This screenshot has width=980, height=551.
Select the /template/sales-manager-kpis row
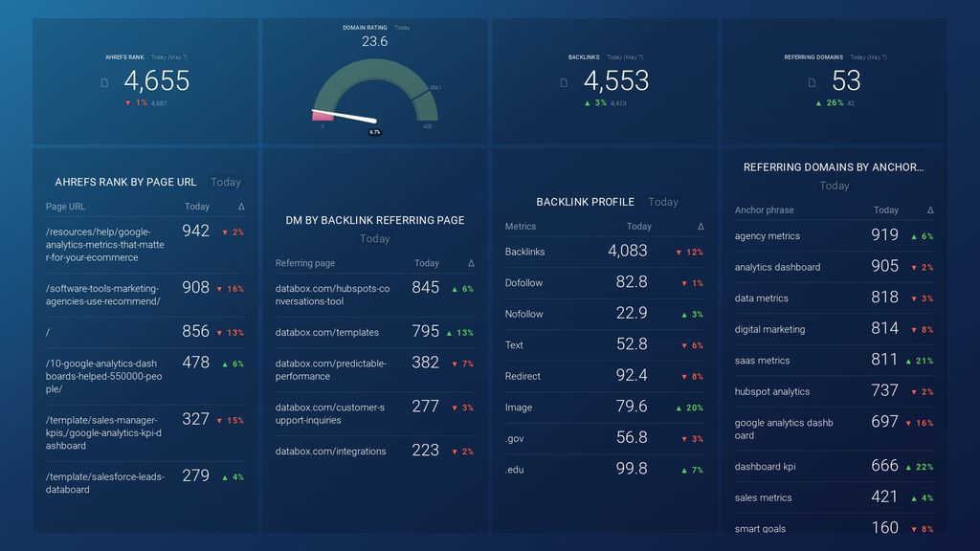145,432
